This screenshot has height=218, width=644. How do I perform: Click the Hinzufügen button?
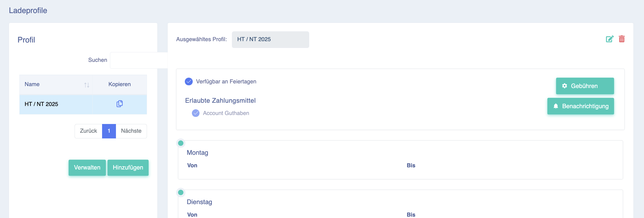tap(128, 168)
